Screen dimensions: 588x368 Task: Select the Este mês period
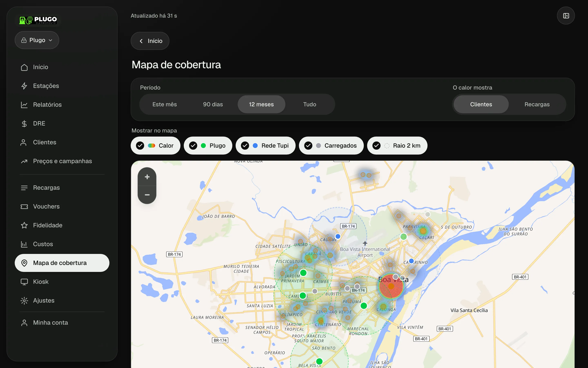point(165,104)
